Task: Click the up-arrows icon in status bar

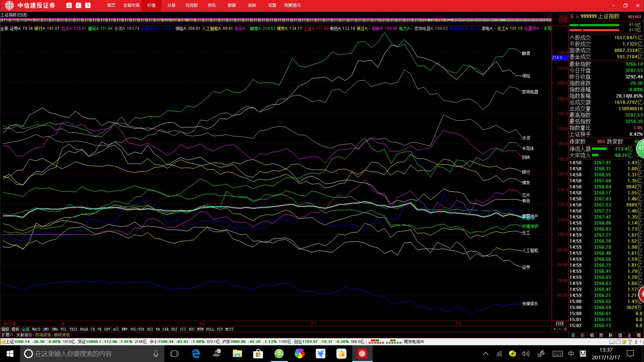Action: 636,342
